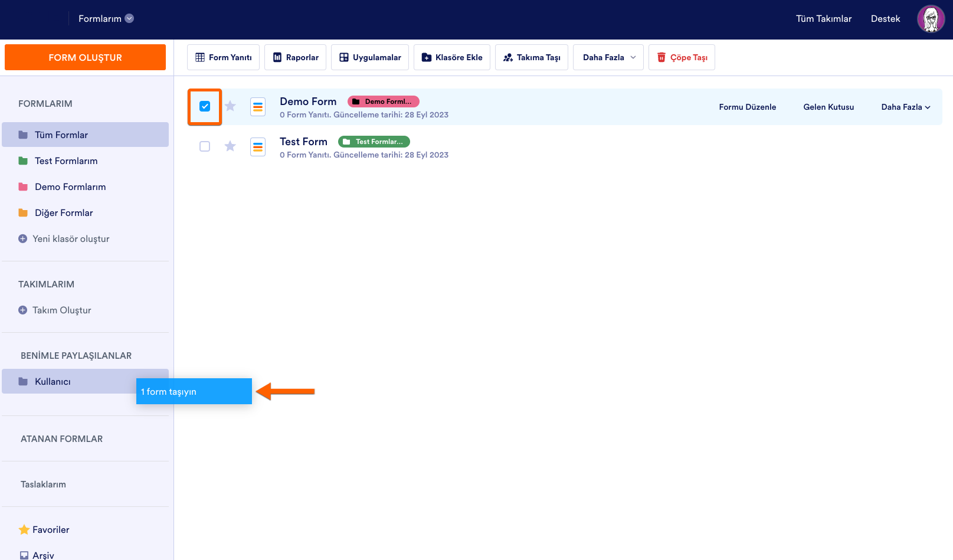
Task: Click the people icon on Takıma Taşı
Action: (508, 57)
